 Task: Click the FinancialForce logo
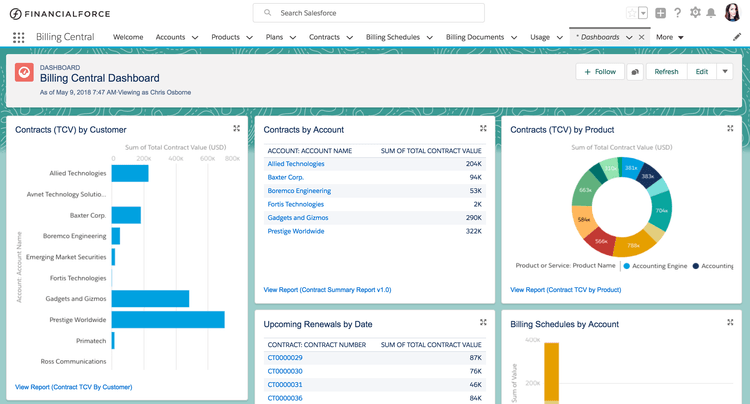pos(60,14)
